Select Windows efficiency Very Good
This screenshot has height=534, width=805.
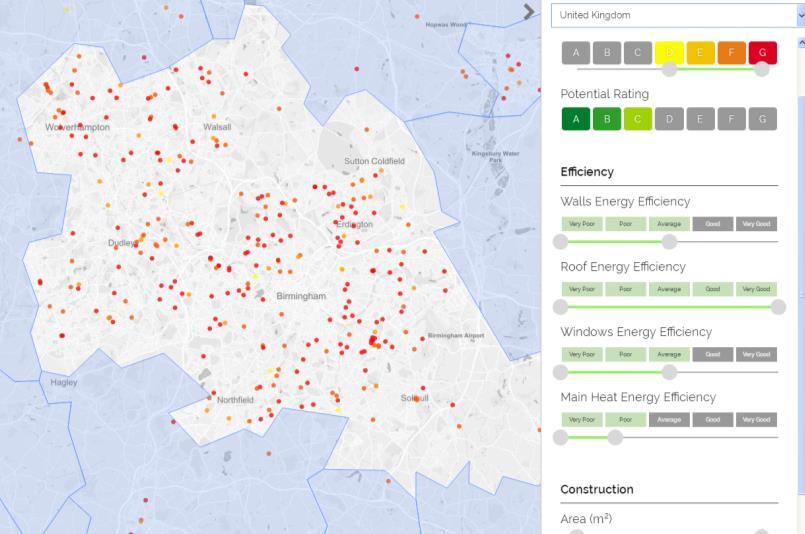pos(756,354)
